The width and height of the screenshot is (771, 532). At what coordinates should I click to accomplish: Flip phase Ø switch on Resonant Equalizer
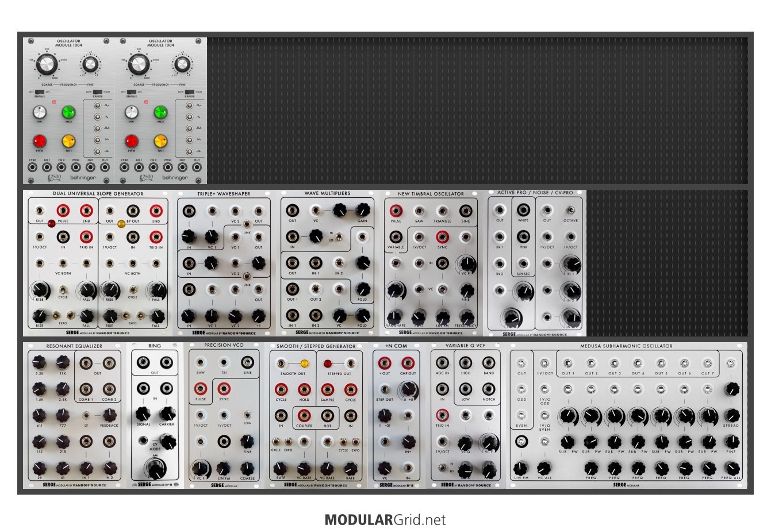click(x=86, y=415)
